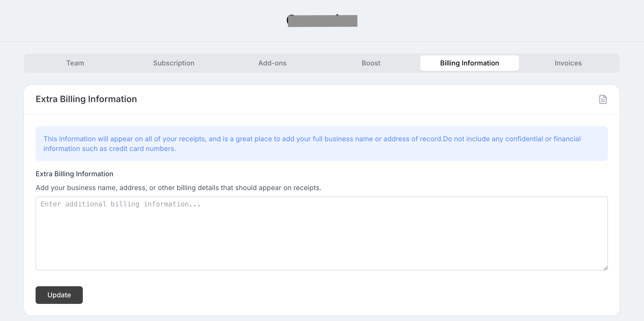Click the top header bar area

pos(136,21)
